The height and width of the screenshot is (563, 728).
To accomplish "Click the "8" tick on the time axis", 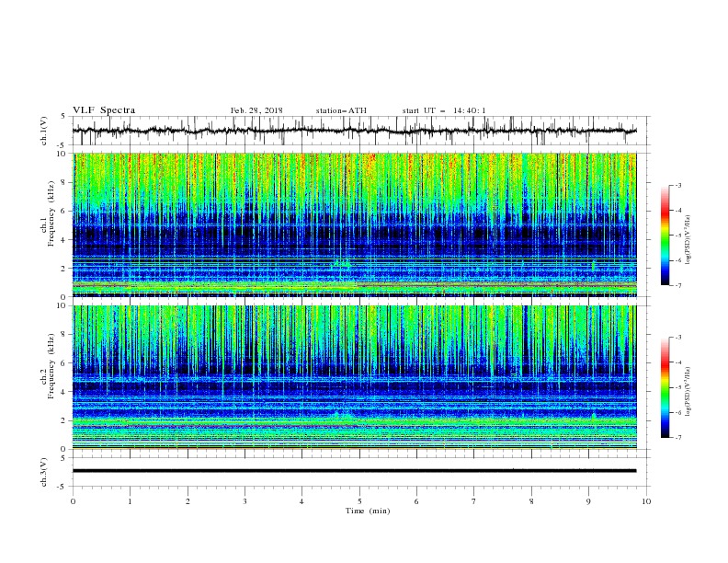I will coord(531,501).
